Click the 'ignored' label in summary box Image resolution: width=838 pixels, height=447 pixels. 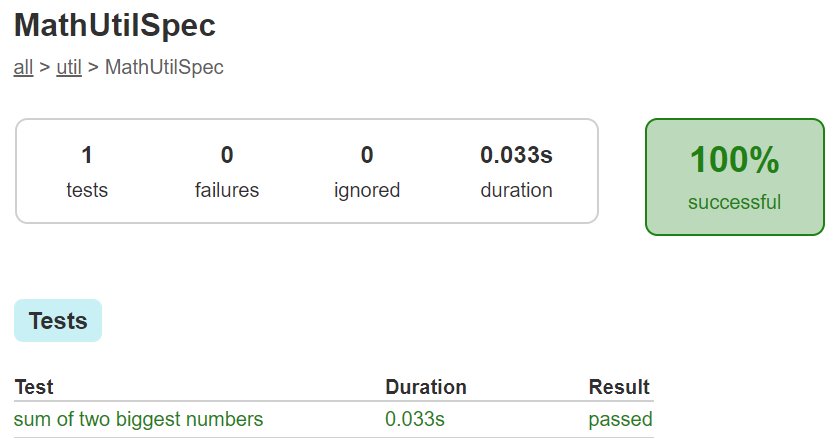pos(367,190)
